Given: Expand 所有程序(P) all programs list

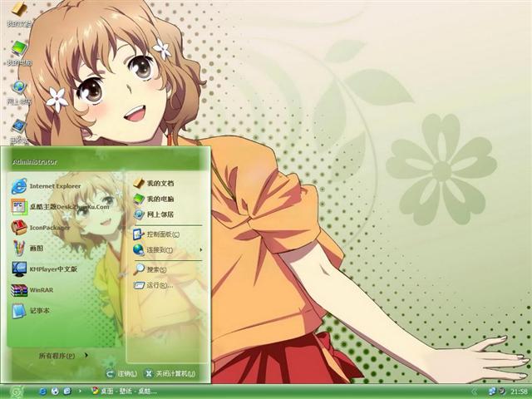Looking at the screenshot, I should 63,356.
